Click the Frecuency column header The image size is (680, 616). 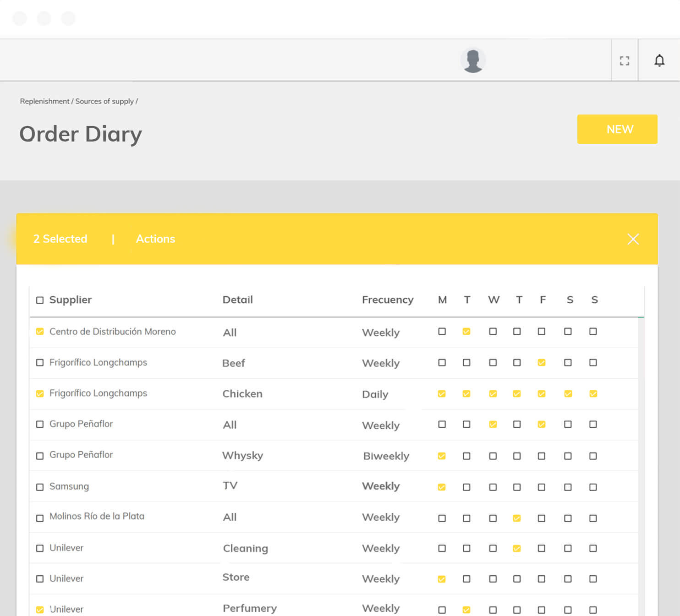[388, 300]
